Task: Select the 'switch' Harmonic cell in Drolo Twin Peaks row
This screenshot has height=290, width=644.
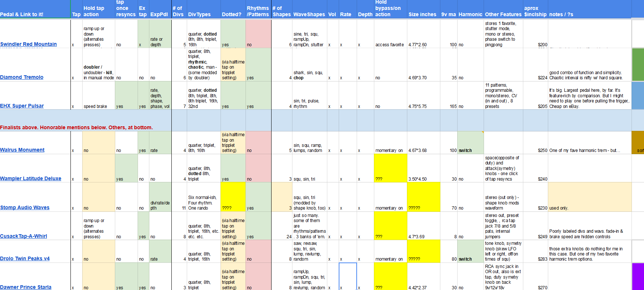Action: [470, 251]
